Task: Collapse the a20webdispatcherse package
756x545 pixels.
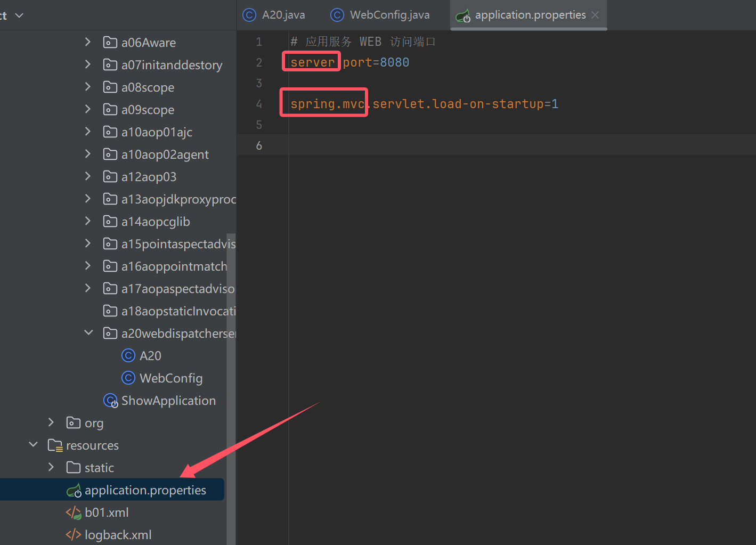Action: pyautogui.click(x=88, y=333)
